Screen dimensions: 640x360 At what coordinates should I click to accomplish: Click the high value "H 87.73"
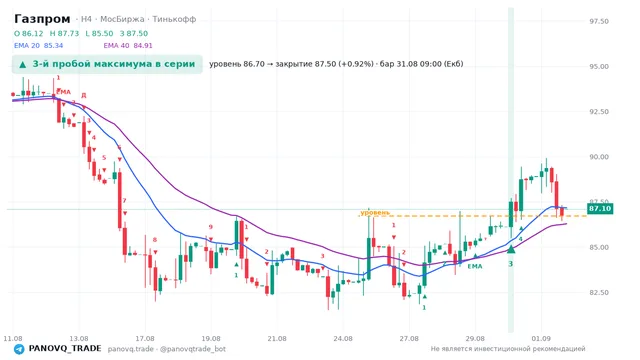pyautogui.click(x=64, y=33)
